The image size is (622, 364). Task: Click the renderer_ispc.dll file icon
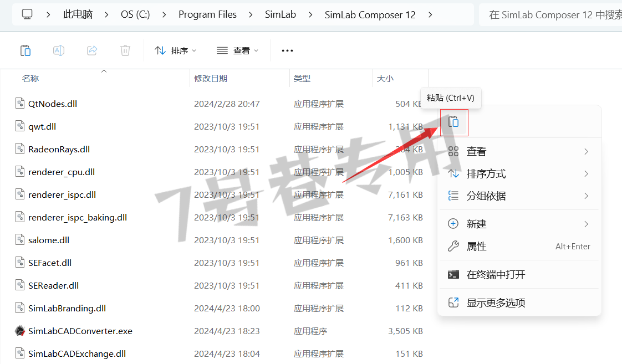coord(20,194)
